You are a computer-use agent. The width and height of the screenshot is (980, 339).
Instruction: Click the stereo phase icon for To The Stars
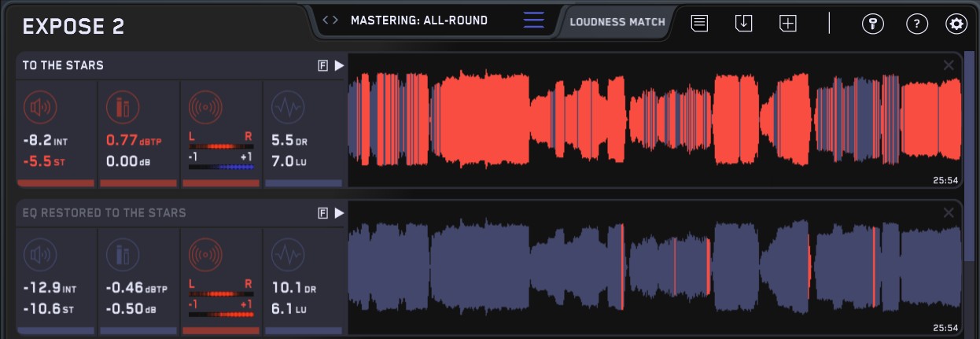(205, 106)
